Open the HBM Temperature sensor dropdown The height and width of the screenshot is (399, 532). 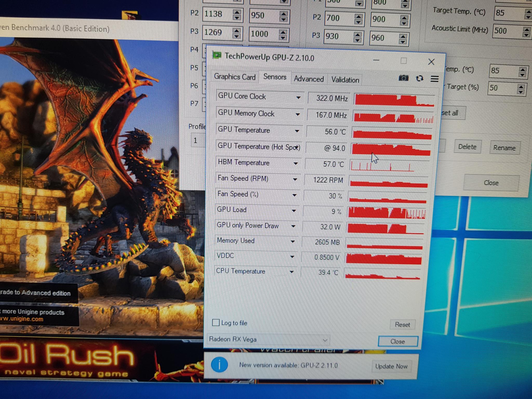(296, 164)
